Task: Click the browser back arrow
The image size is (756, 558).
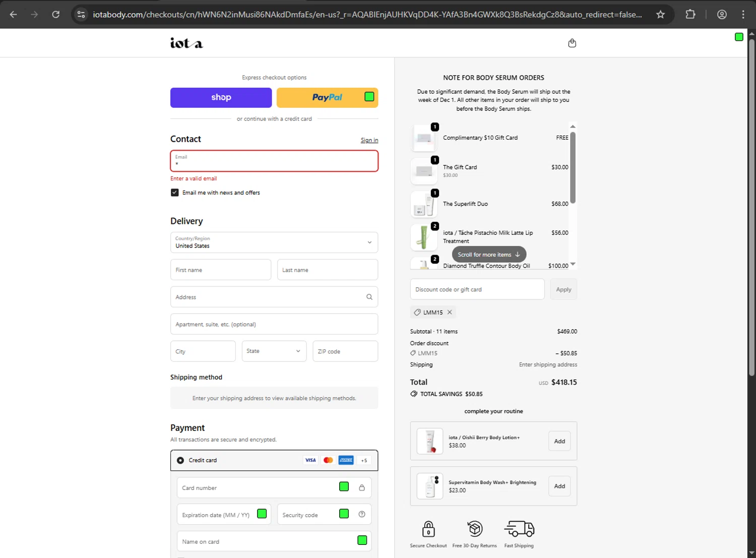Action: pyautogui.click(x=14, y=15)
